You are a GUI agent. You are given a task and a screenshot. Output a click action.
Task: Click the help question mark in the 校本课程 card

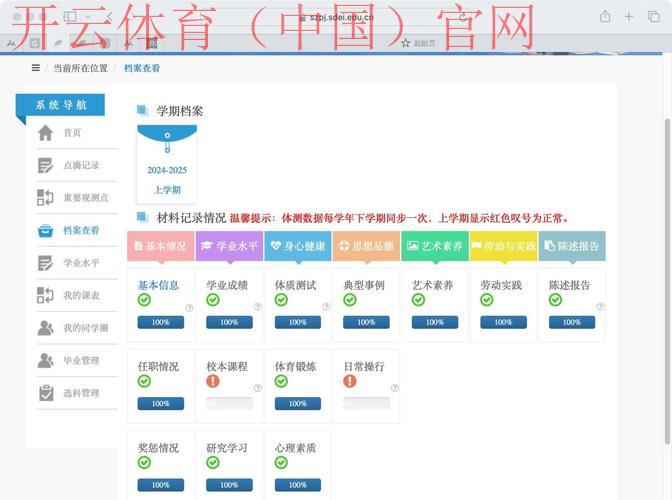(258, 388)
